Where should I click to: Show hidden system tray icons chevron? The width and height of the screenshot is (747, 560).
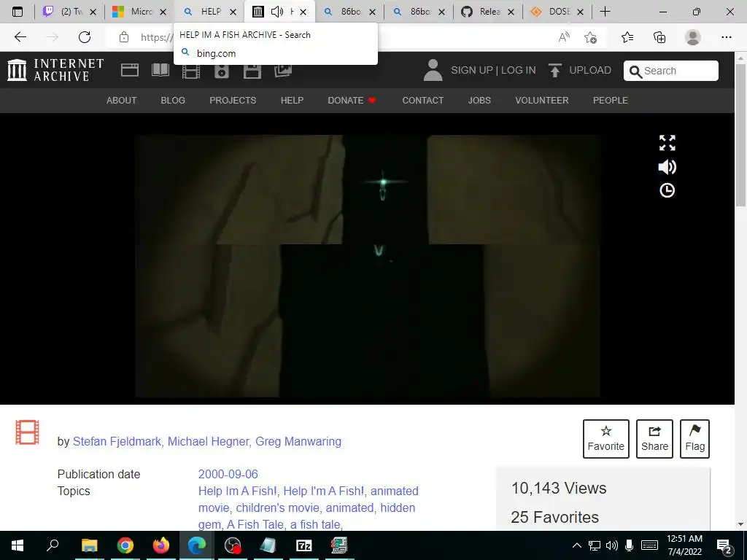click(576, 545)
